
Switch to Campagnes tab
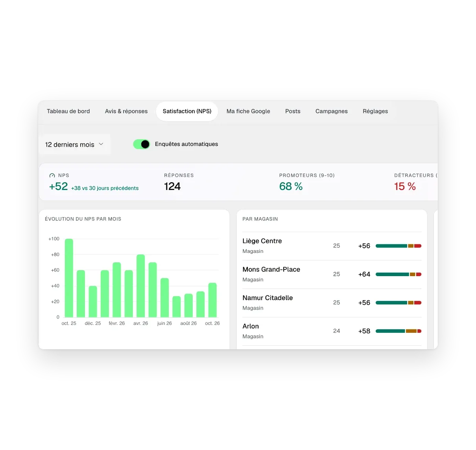[332, 111]
